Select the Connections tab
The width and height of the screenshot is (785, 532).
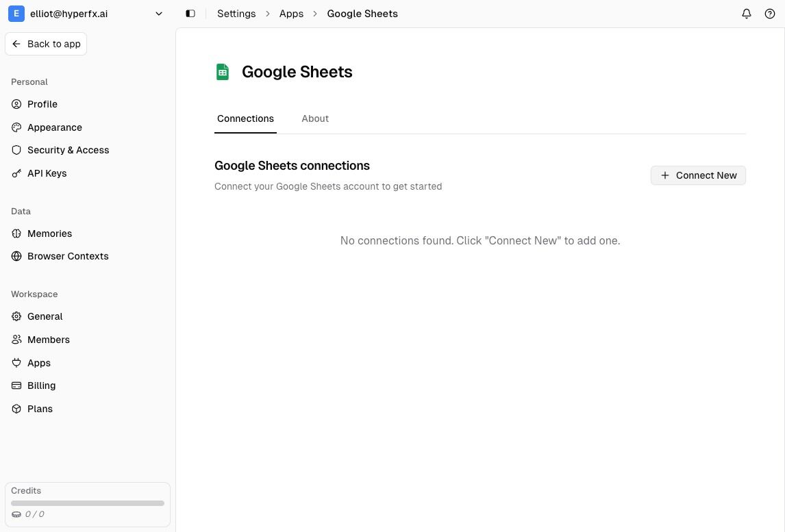pos(245,118)
